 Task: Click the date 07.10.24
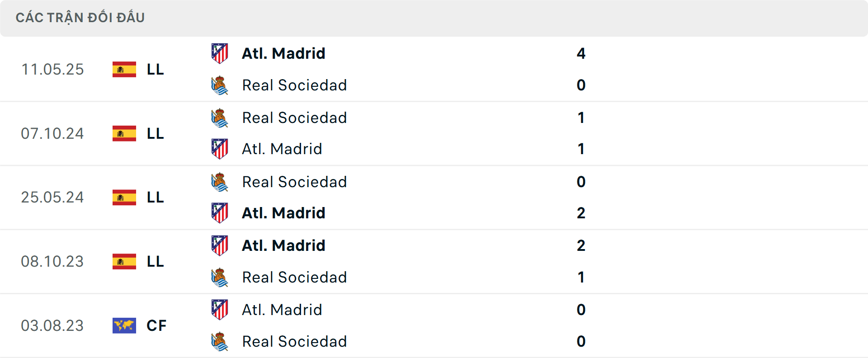(52, 133)
